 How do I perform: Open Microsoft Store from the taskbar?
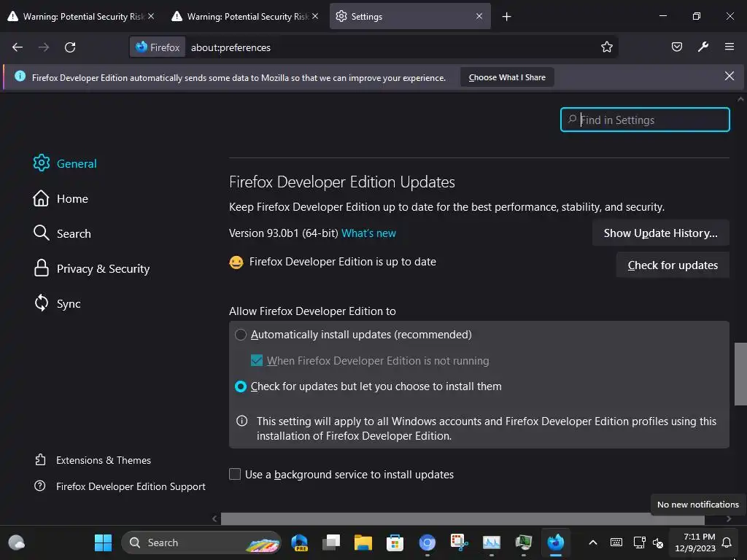(395, 542)
